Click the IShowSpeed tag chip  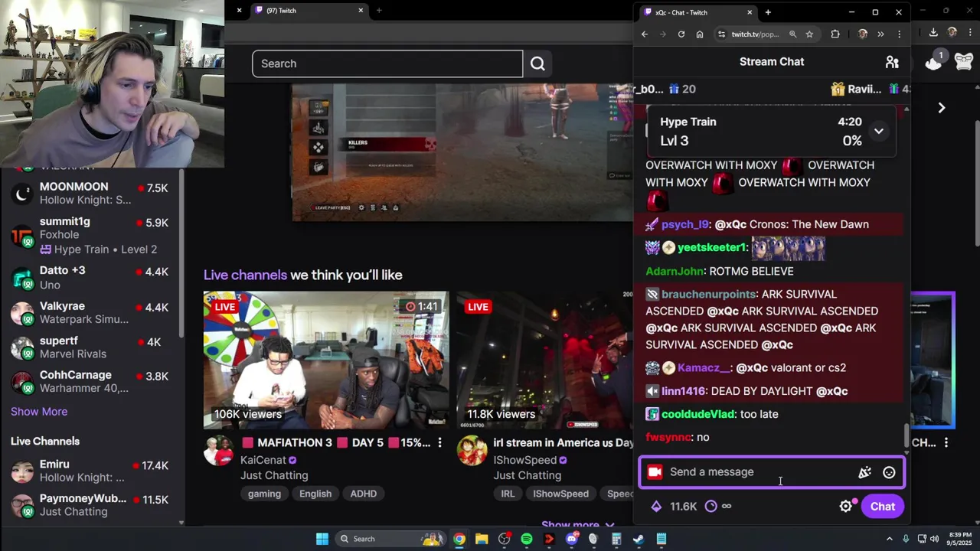tap(560, 494)
